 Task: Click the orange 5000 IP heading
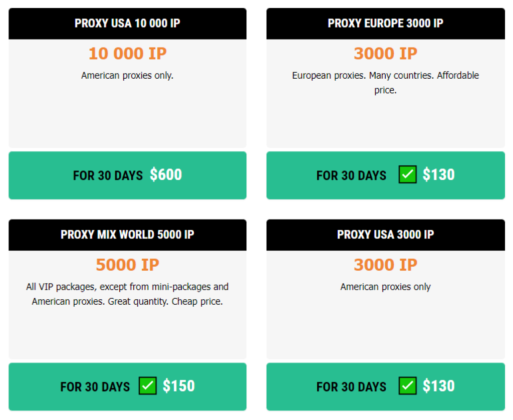pyautogui.click(x=127, y=265)
